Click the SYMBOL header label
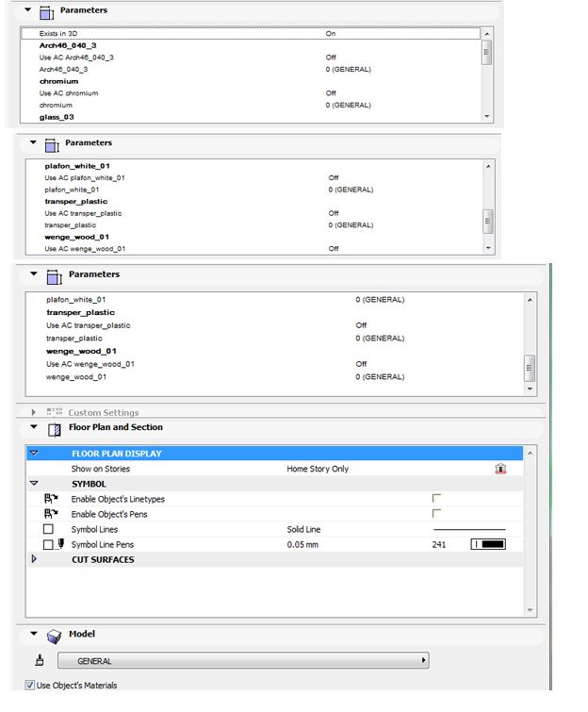 89,484
